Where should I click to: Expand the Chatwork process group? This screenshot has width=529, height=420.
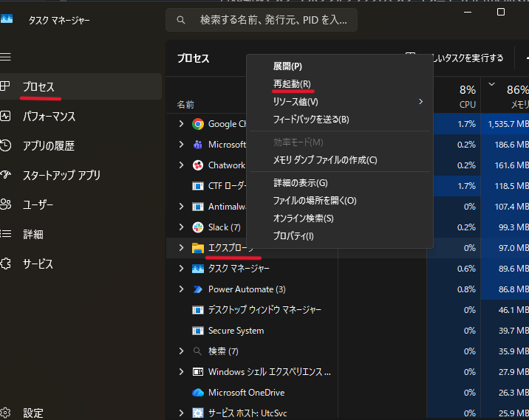pos(181,165)
